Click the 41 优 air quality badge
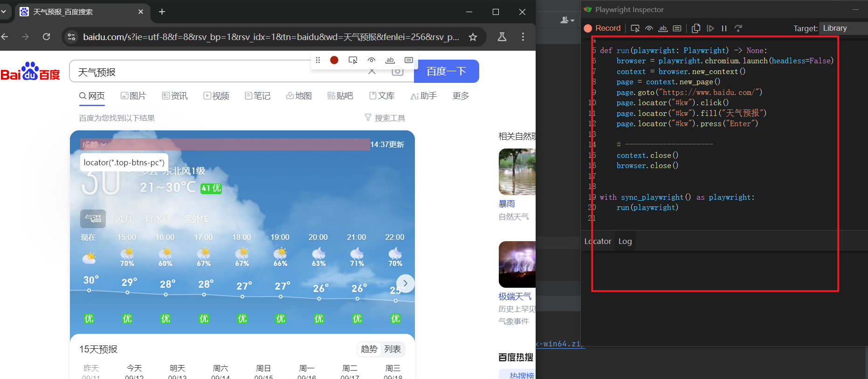 click(211, 189)
